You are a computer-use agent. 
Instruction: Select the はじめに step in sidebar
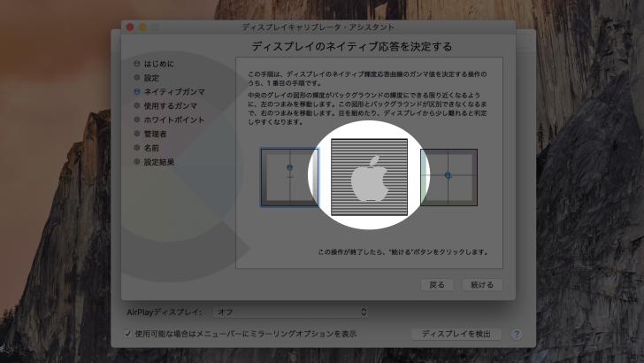pyautogui.click(x=155, y=64)
